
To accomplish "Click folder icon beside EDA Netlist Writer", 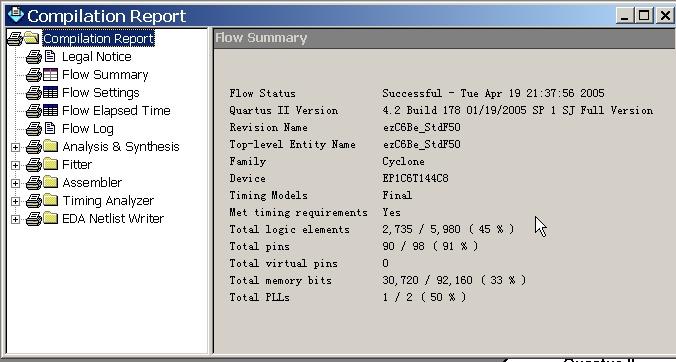I will [51, 219].
